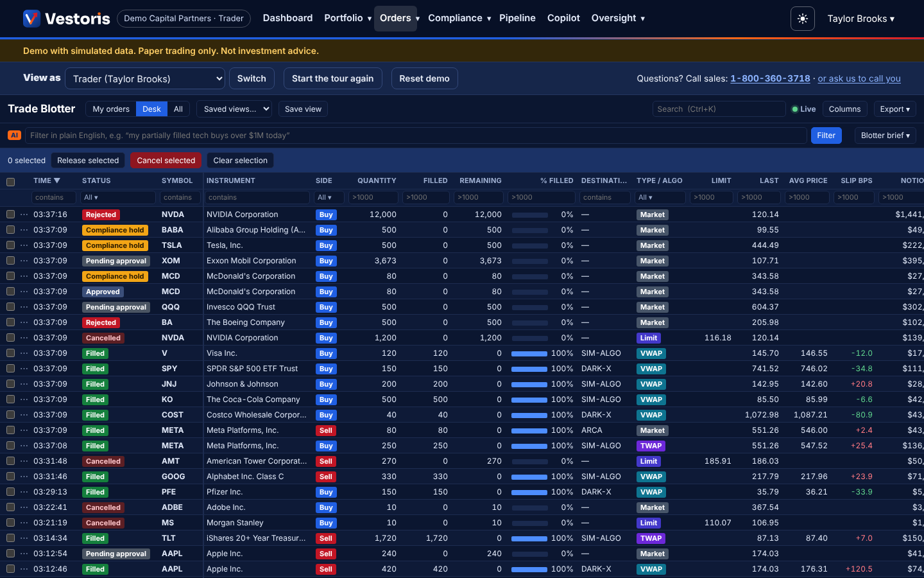The height and width of the screenshot is (578, 924).
Task: Open row actions menu for BABA order
Action: tap(24, 230)
